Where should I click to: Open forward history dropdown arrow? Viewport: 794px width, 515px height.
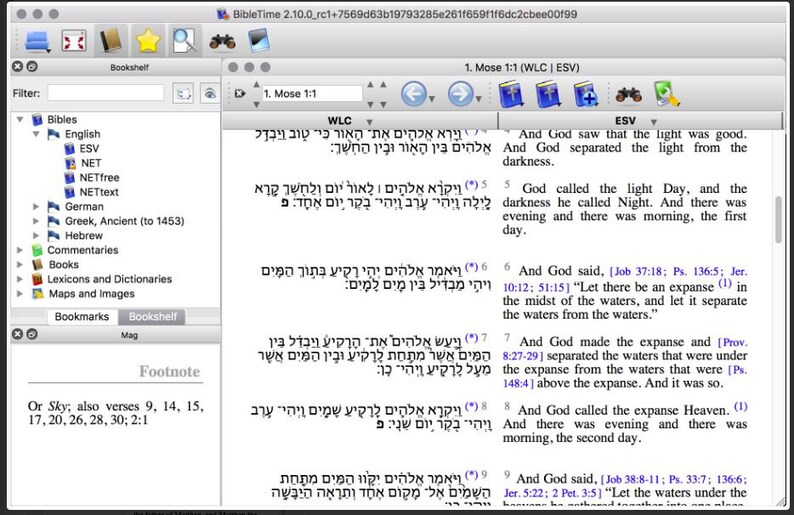(x=479, y=99)
